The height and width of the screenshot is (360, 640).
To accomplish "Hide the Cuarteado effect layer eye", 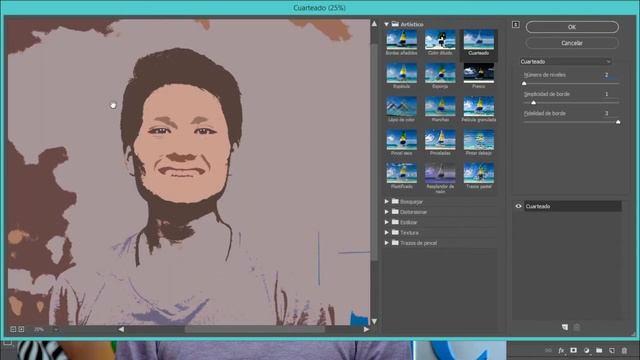I will [x=518, y=206].
